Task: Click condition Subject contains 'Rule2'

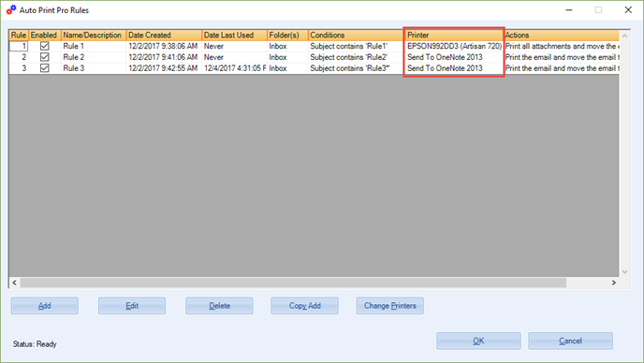Action: point(356,57)
